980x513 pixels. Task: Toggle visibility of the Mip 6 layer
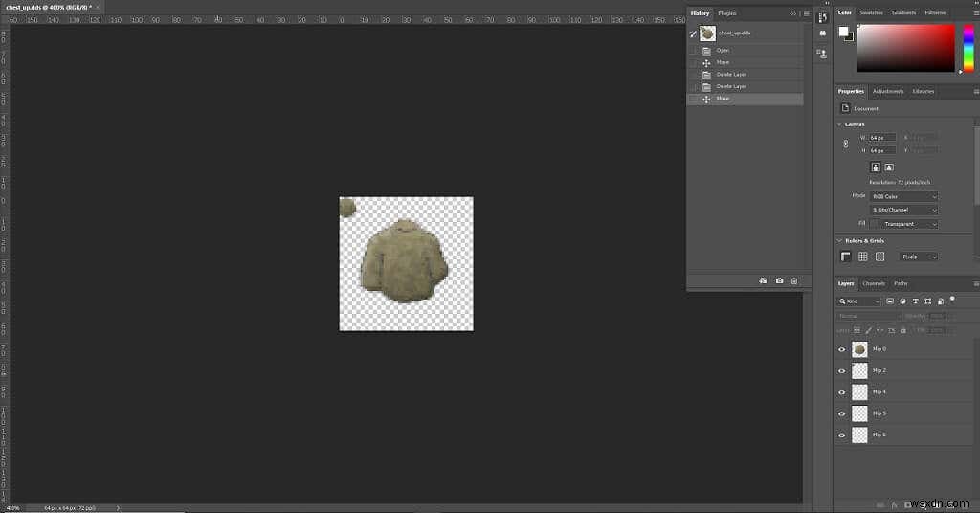[842, 435]
